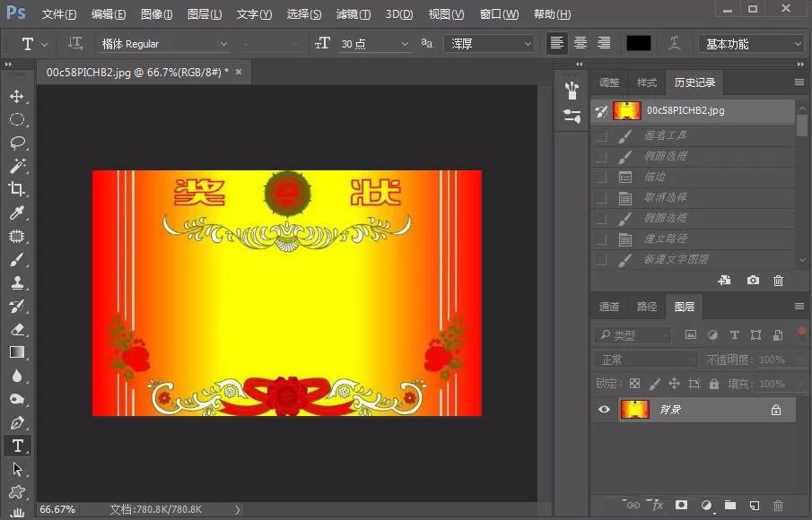Click the create new snapshot camera icon
Screen dimensions: 812x520
753,281
